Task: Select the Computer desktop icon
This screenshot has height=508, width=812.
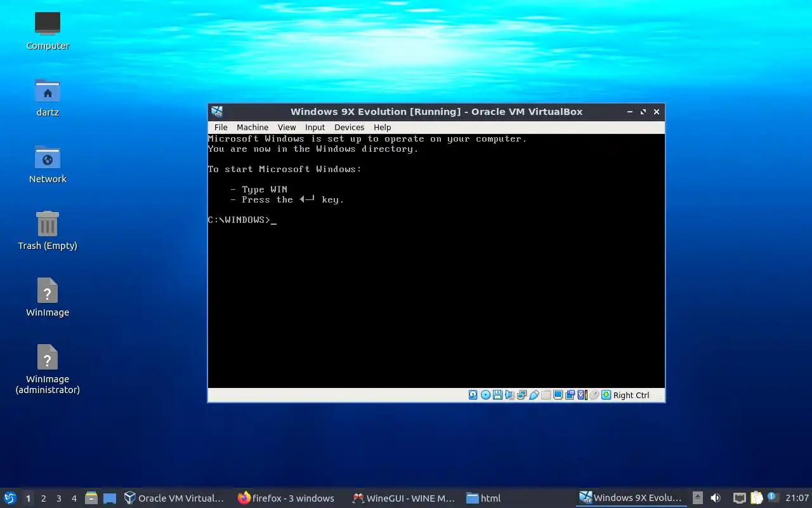Action: point(48,30)
